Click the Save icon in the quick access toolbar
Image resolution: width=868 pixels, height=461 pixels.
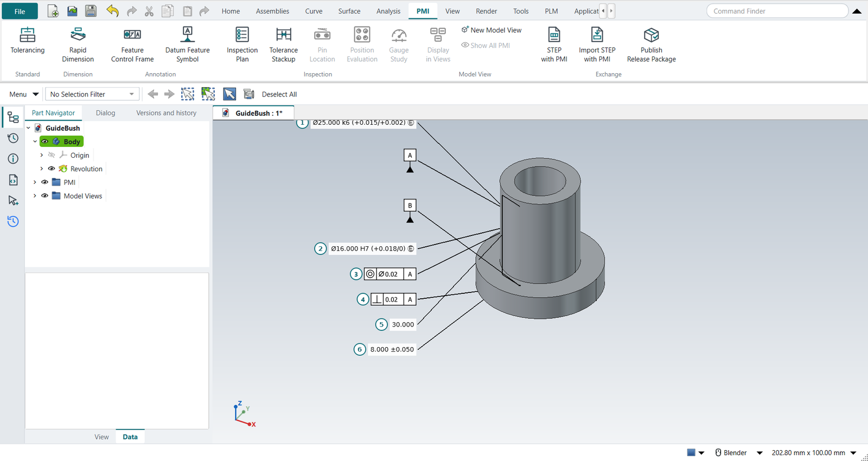click(91, 11)
